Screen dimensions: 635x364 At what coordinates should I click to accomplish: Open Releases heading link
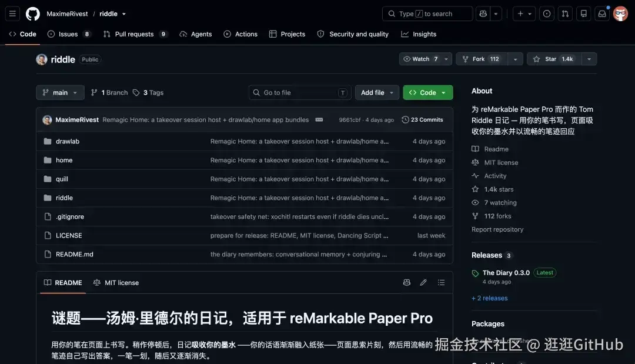[486, 255]
